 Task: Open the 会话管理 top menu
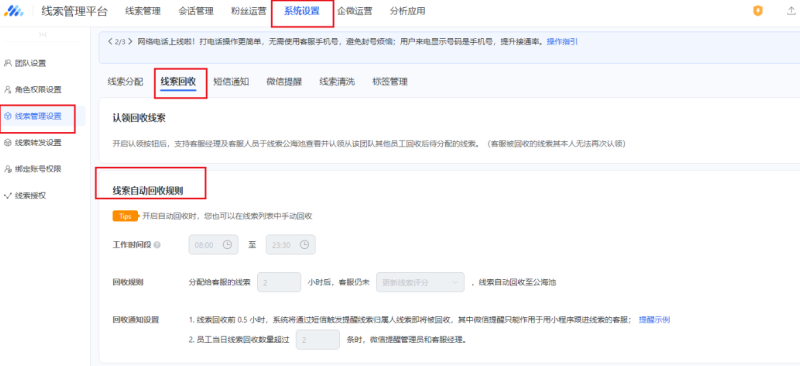196,11
